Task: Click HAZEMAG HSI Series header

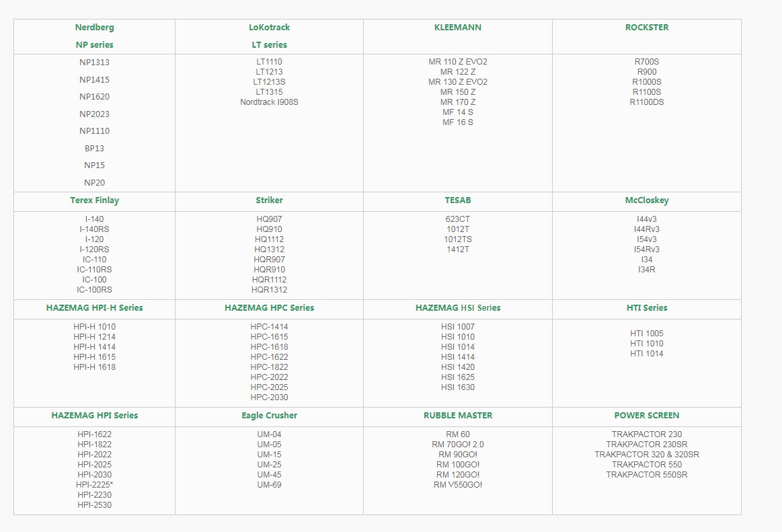Action: click(x=458, y=308)
